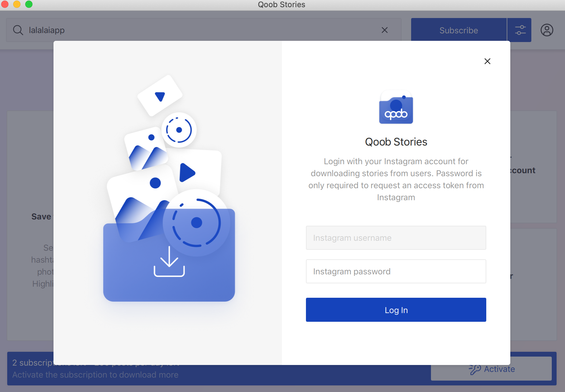Open the user account profile icon
Image resolution: width=565 pixels, height=392 pixels.
pyautogui.click(x=547, y=30)
